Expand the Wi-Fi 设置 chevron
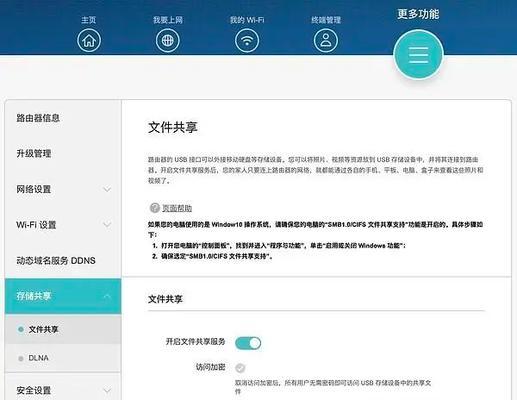Viewport: 517px width, 400px height. coord(107,224)
